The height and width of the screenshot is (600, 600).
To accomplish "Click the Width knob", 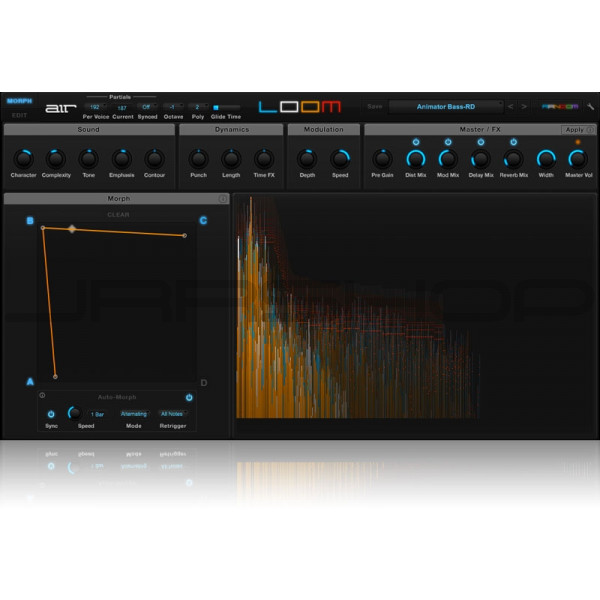I will (546, 159).
